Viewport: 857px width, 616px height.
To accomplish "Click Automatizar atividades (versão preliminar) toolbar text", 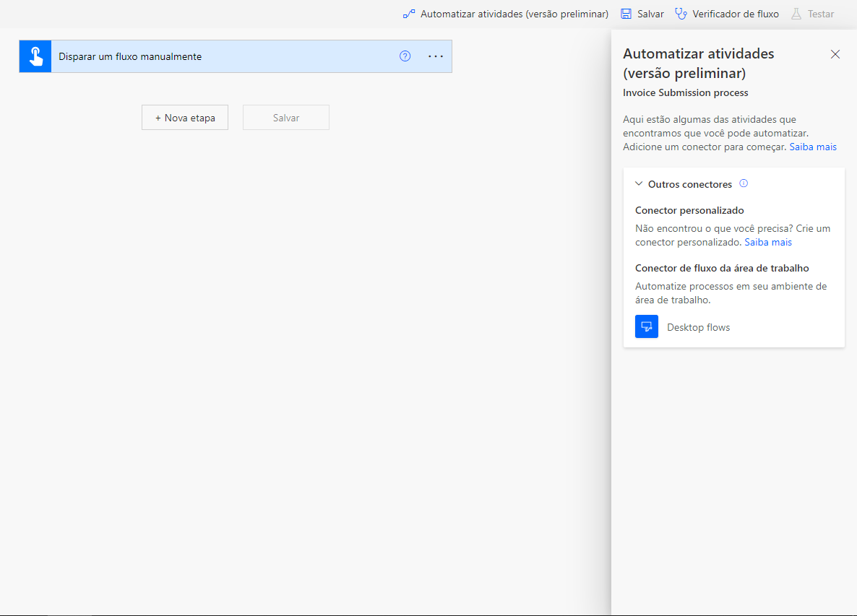I will [x=514, y=14].
